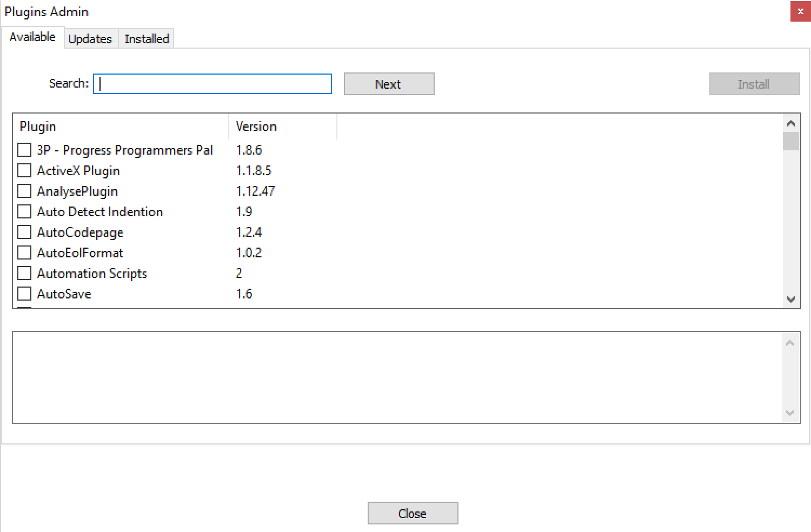Open the Installed tab

[x=146, y=38]
